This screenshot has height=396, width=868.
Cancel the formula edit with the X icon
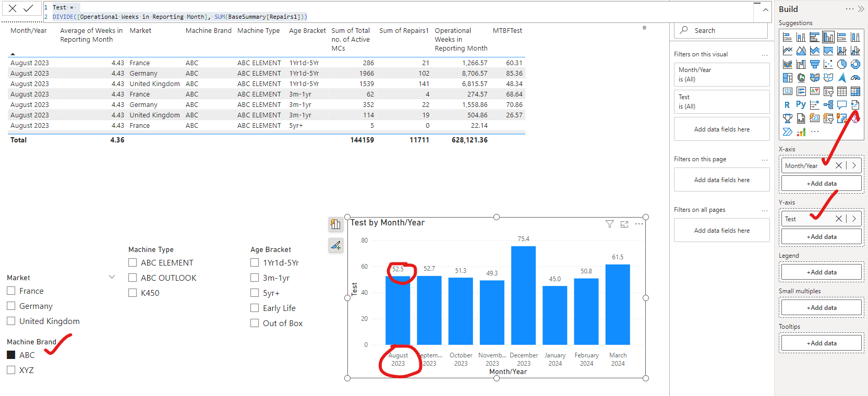point(13,8)
